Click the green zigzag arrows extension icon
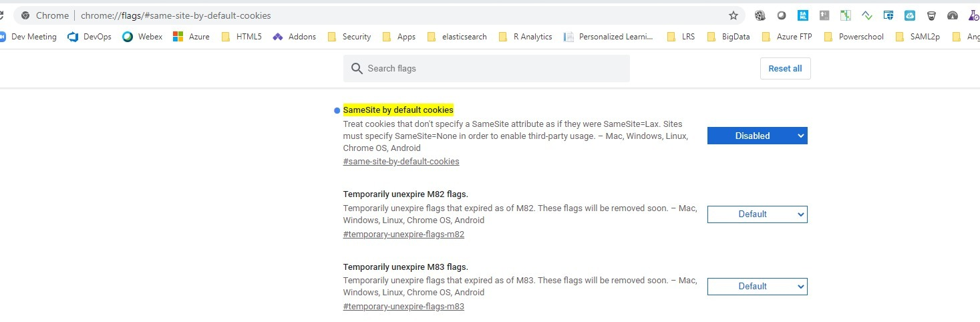Viewport: 980px width, 322px height. [x=867, y=15]
